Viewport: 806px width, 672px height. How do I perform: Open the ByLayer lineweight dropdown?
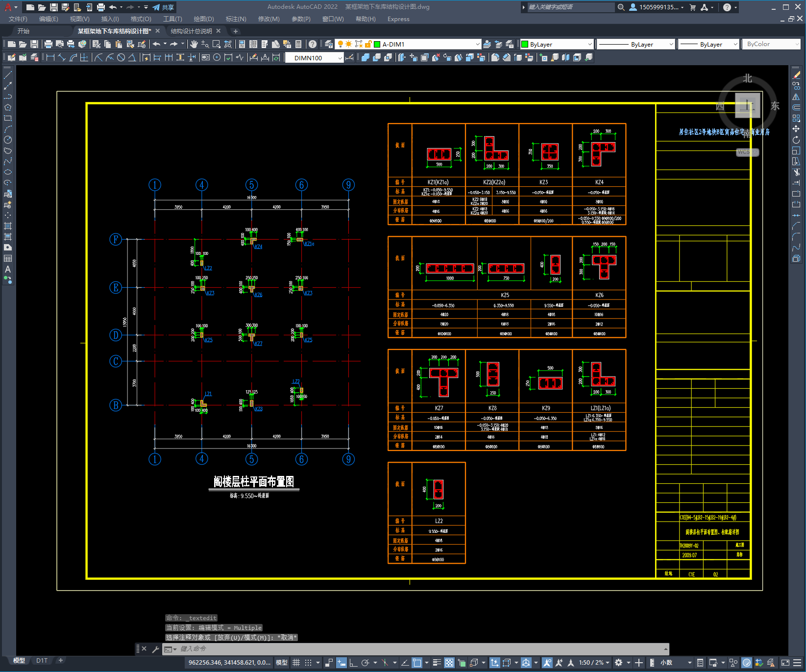pyautogui.click(x=709, y=44)
